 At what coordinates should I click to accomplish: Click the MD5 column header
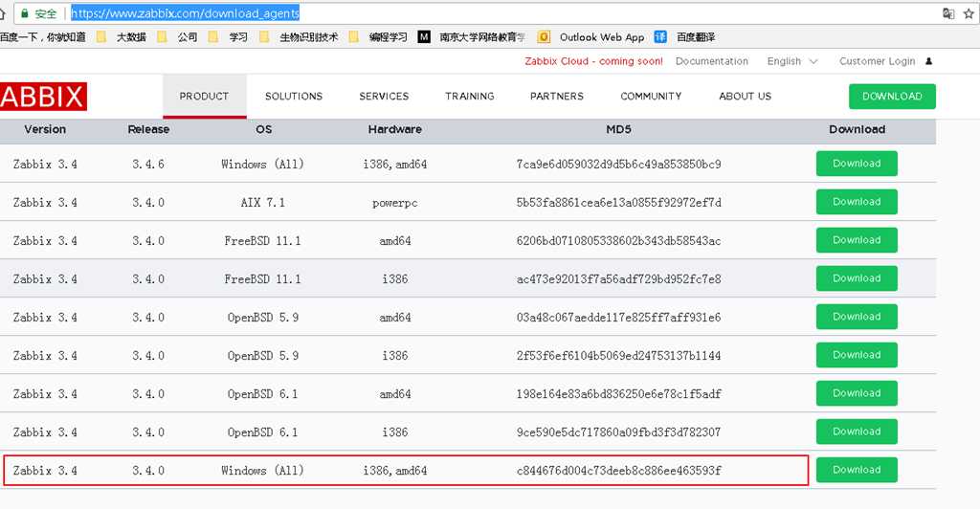tap(619, 129)
